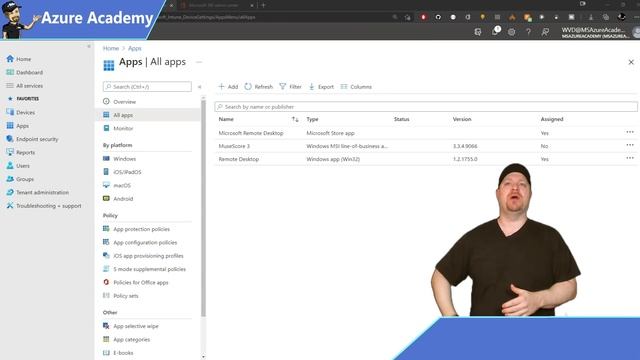Open Troubleshooting + support

(x=44, y=206)
